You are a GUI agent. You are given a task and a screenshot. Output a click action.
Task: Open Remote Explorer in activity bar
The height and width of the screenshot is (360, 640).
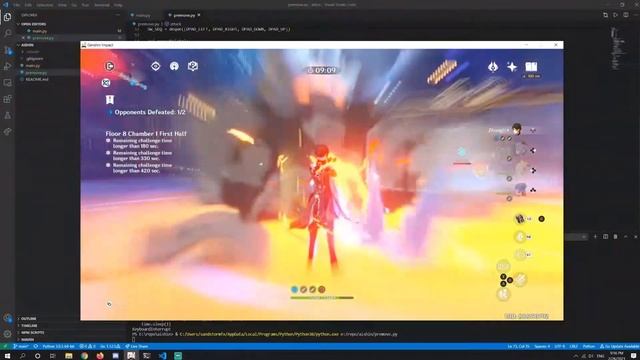pos(7,82)
